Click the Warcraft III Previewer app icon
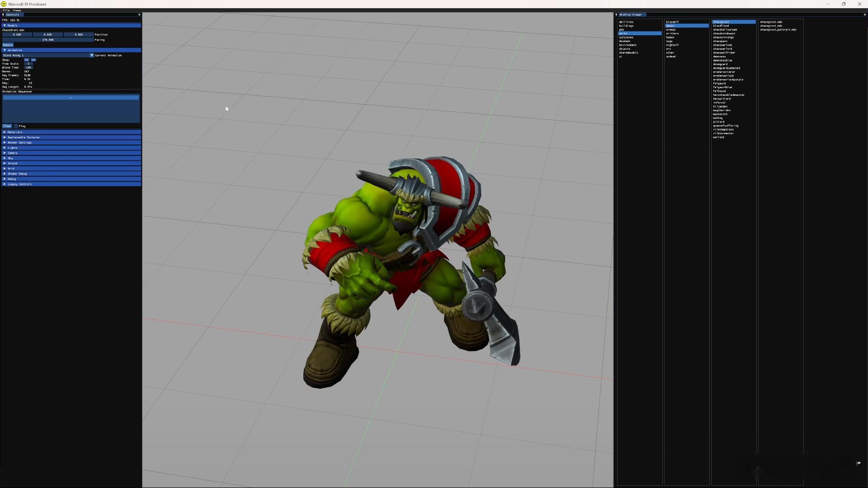 [x=4, y=4]
